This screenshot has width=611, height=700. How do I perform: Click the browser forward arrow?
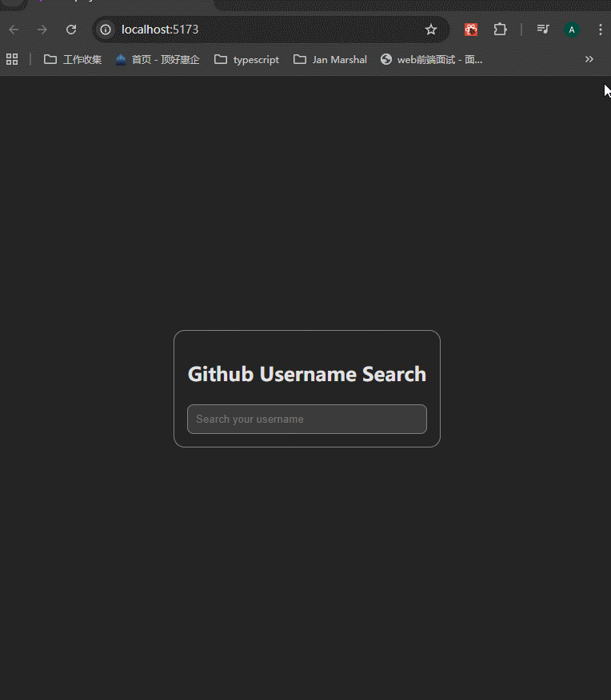click(x=42, y=30)
